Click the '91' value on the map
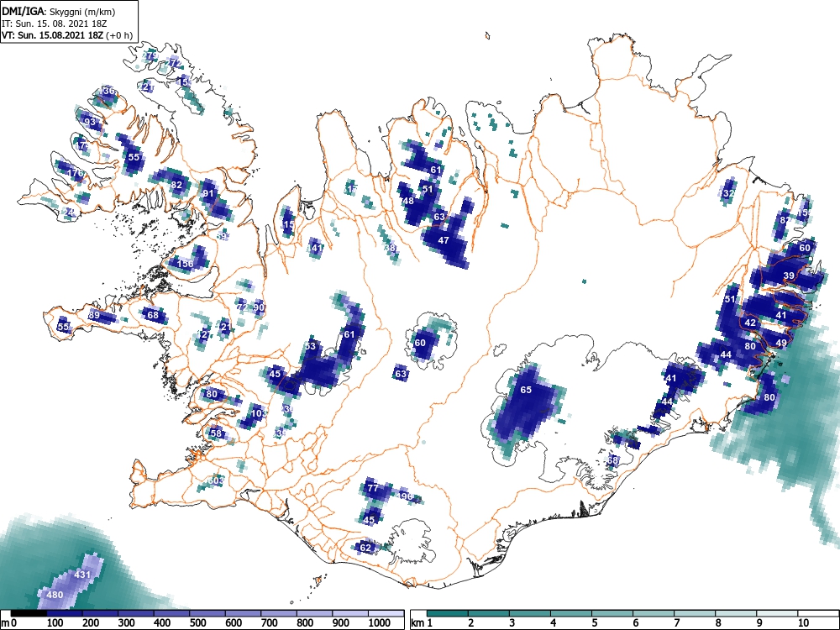840x630 pixels. [208, 193]
